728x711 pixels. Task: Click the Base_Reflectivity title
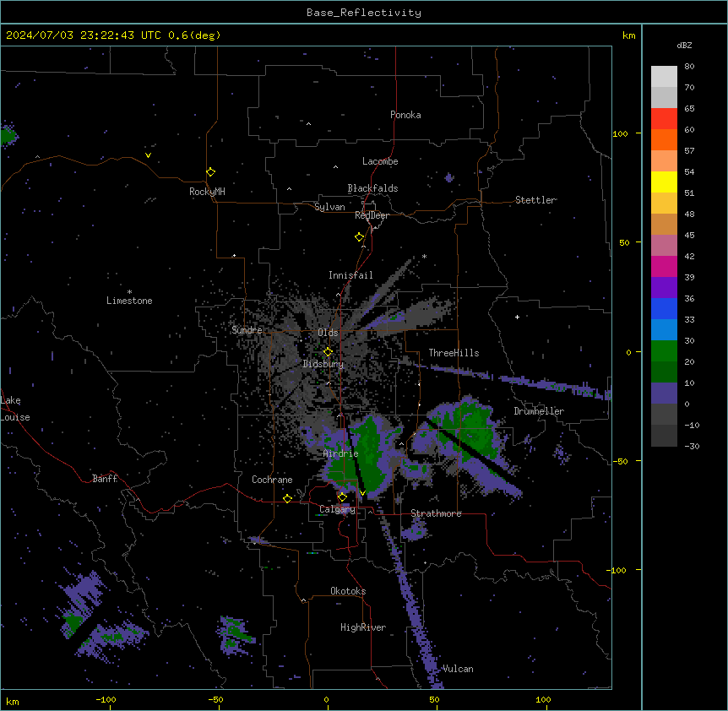(364, 13)
